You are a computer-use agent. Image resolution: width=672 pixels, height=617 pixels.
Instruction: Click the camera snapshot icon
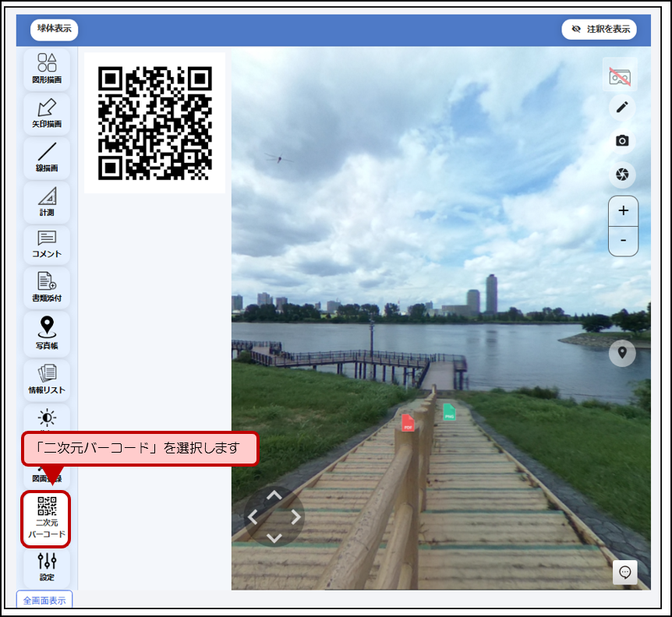(622, 140)
